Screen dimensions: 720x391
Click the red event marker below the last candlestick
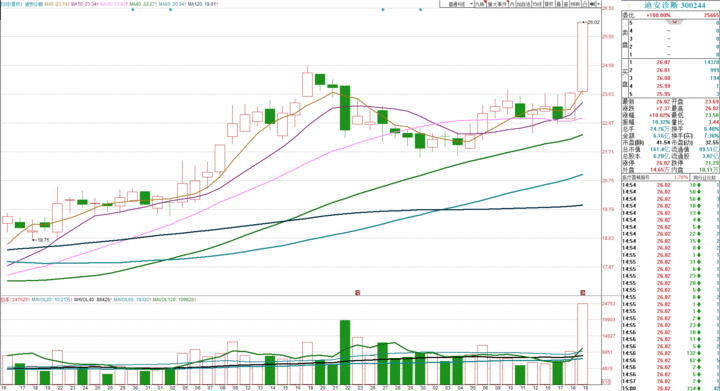pyautogui.click(x=582, y=293)
